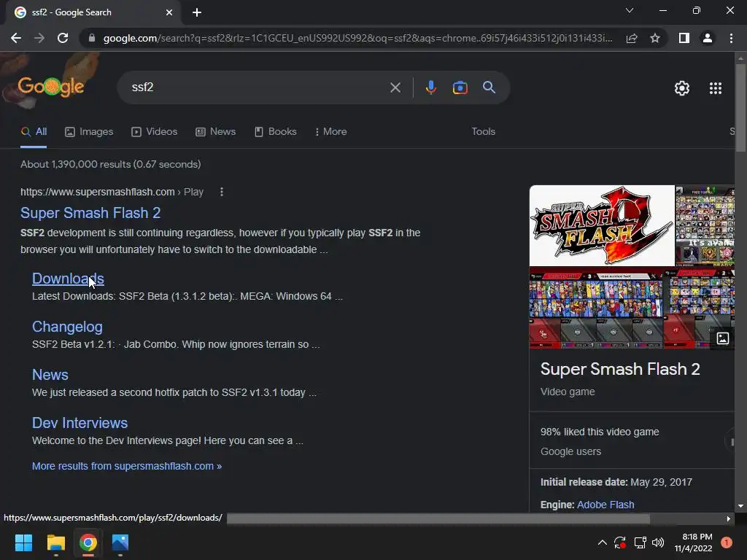Show more results from supersmashflash.com
The image size is (747, 560).
127,466
